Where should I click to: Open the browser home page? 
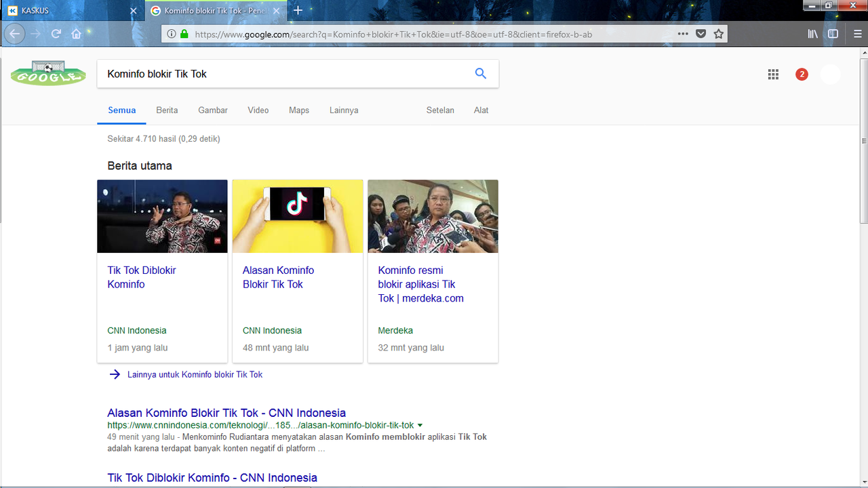(x=77, y=34)
